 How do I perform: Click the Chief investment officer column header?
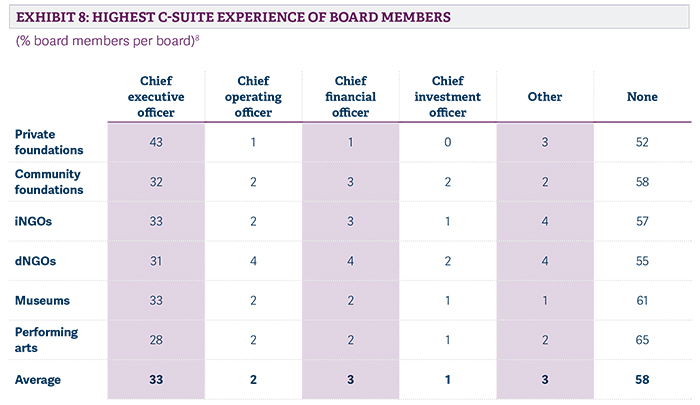coord(447,97)
